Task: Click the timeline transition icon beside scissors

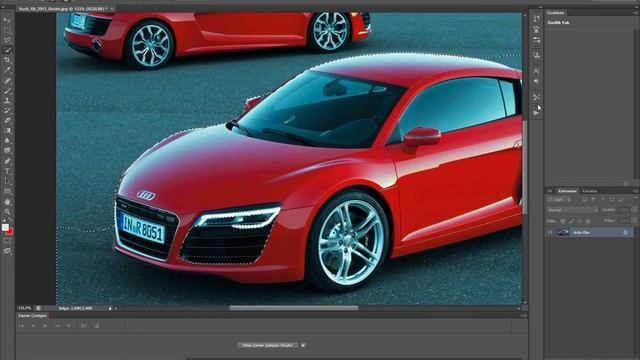Action: (96, 326)
